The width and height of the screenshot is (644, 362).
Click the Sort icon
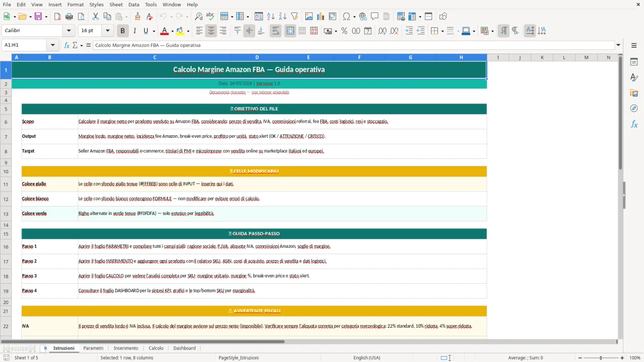(x=259, y=17)
